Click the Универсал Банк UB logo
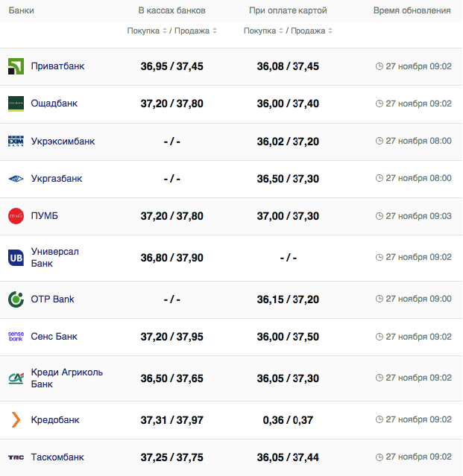This screenshot has width=463, height=476. click(16, 257)
